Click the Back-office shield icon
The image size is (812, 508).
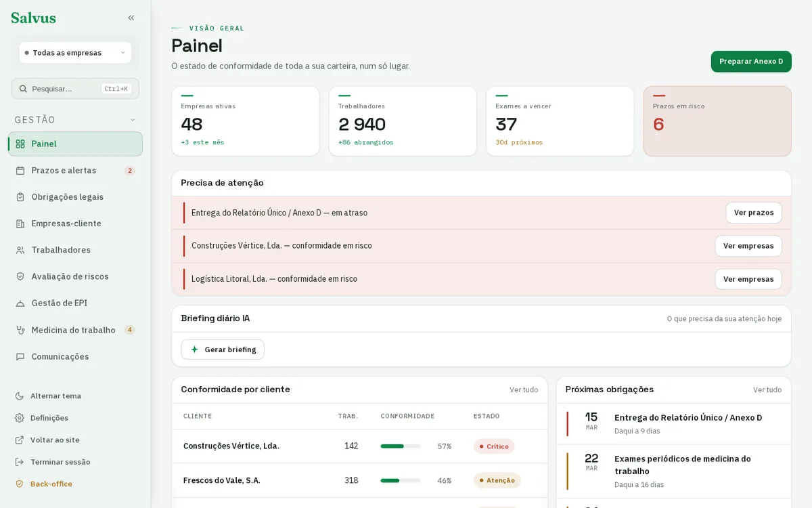point(20,484)
